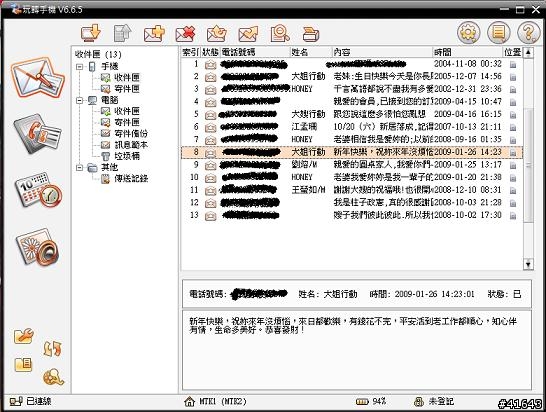Collapse the 其他 tree node
The width and height of the screenshot is (546, 412).
80,168
